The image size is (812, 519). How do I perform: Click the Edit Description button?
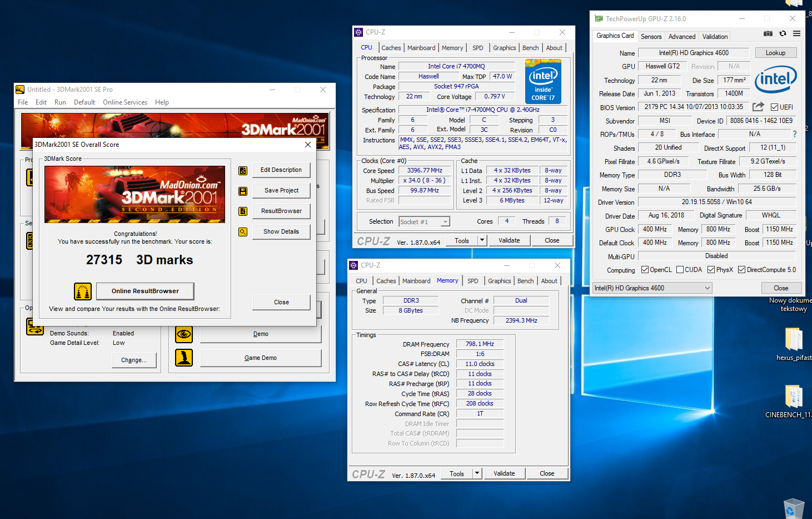pos(281,170)
